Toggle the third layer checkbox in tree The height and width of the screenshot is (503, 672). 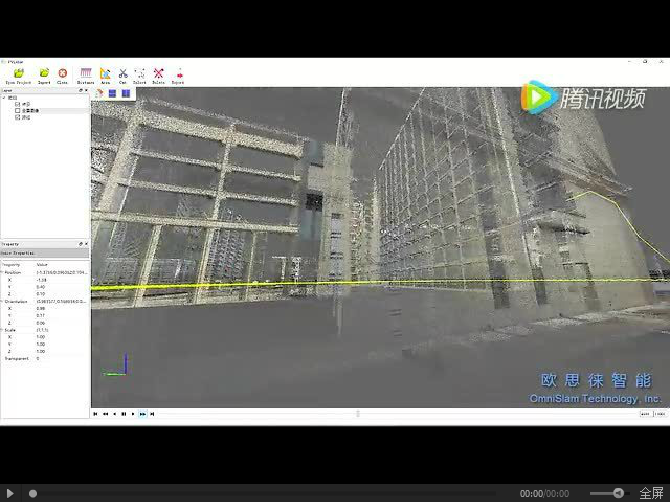[18, 117]
